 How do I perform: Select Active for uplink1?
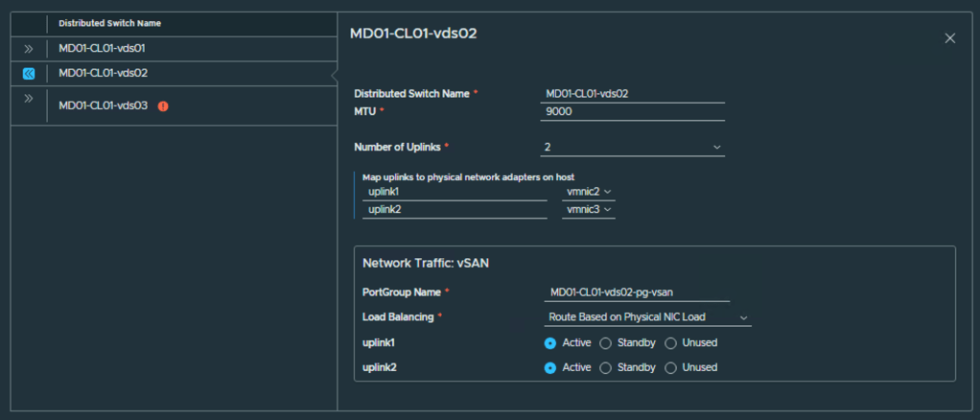(x=550, y=342)
